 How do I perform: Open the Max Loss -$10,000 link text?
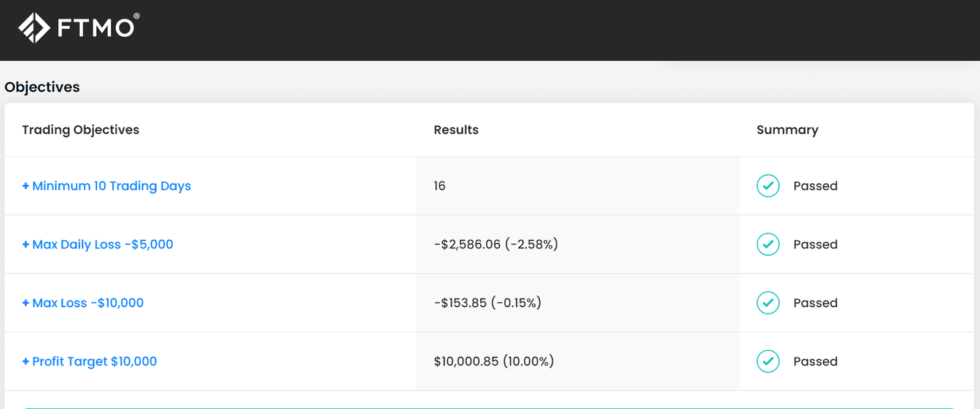click(x=88, y=303)
